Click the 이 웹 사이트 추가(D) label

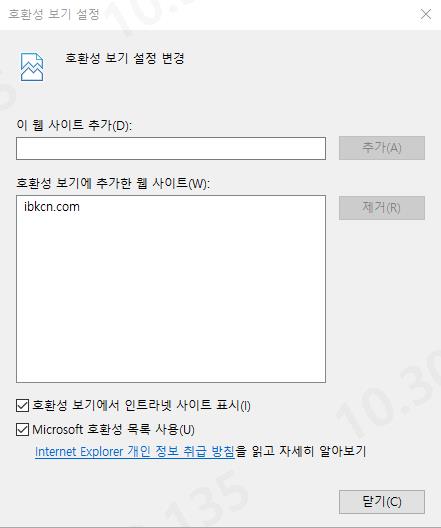pos(74,125)
